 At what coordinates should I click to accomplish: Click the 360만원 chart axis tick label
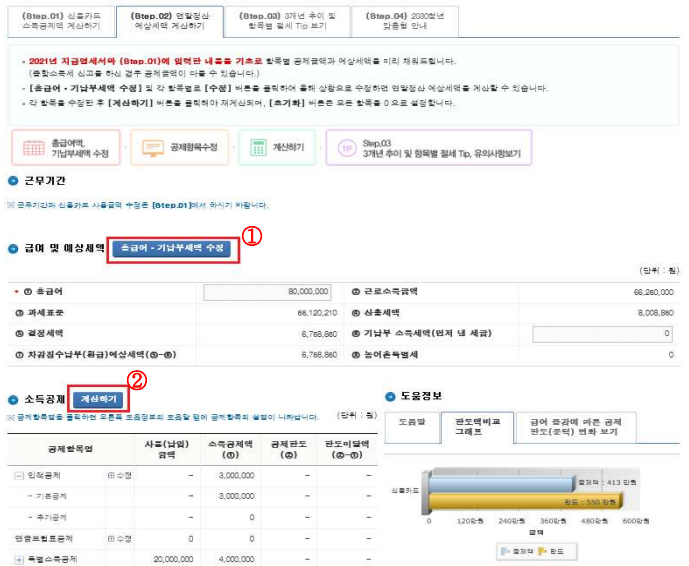coord(553,521)
